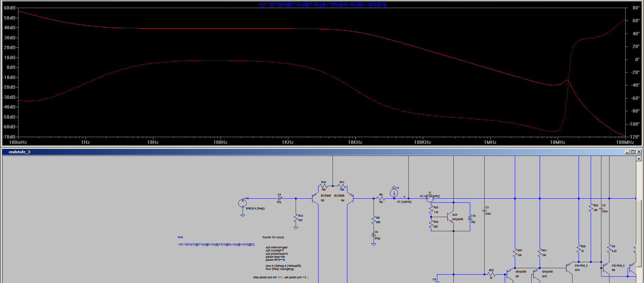
Task: Click the 'x' net label on the wire
Action: pyautogui.click(x=404, y=197)
